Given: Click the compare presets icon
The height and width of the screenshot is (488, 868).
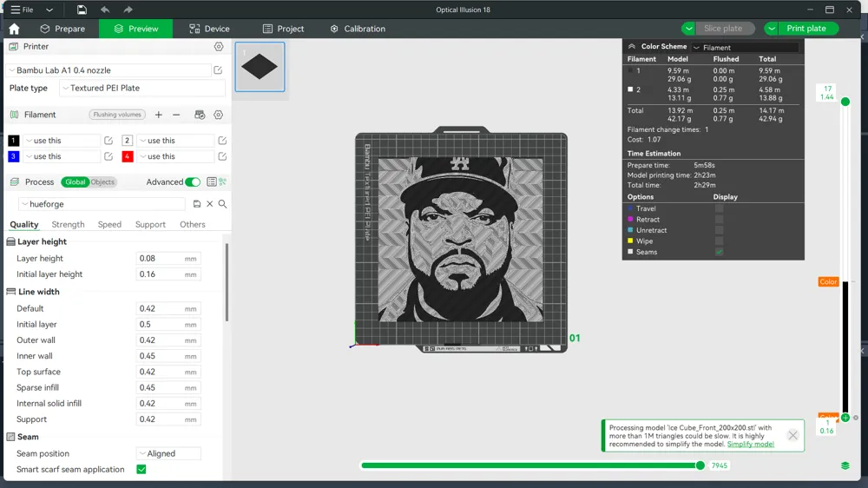Looking at the screenshot, I should (x=222, y=181).
